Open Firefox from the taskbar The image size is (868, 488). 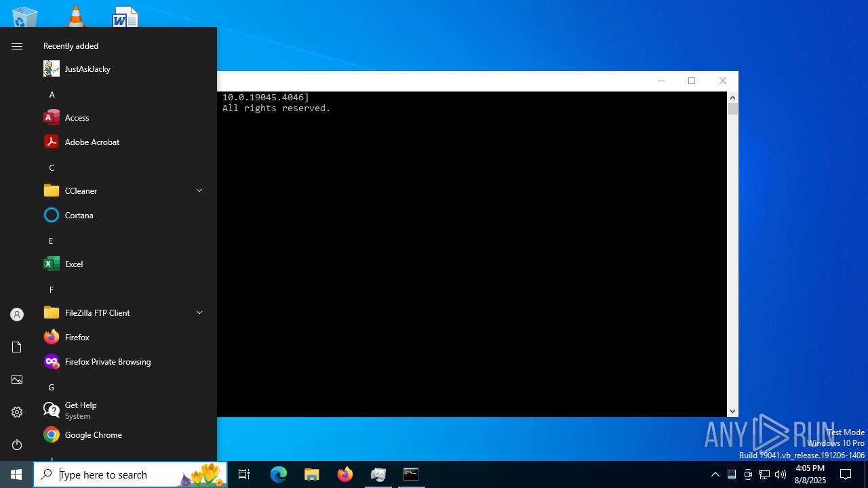tap(345, 474)
